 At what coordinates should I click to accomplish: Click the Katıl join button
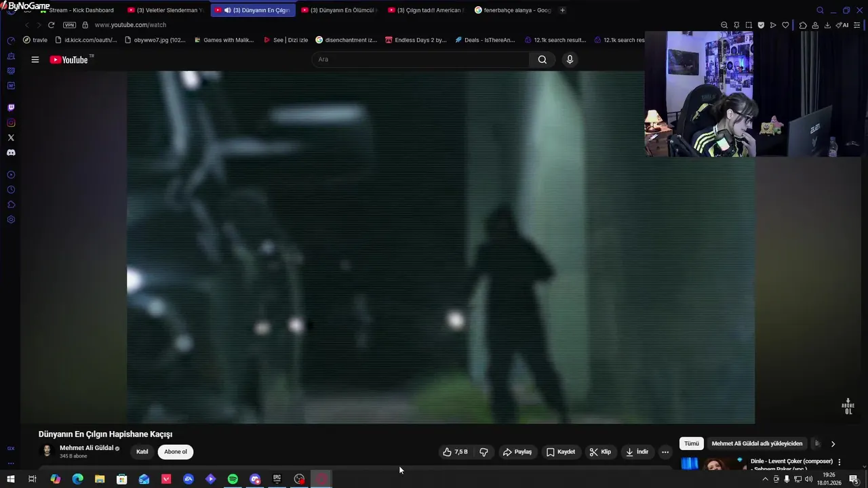[x=142, y=452]
